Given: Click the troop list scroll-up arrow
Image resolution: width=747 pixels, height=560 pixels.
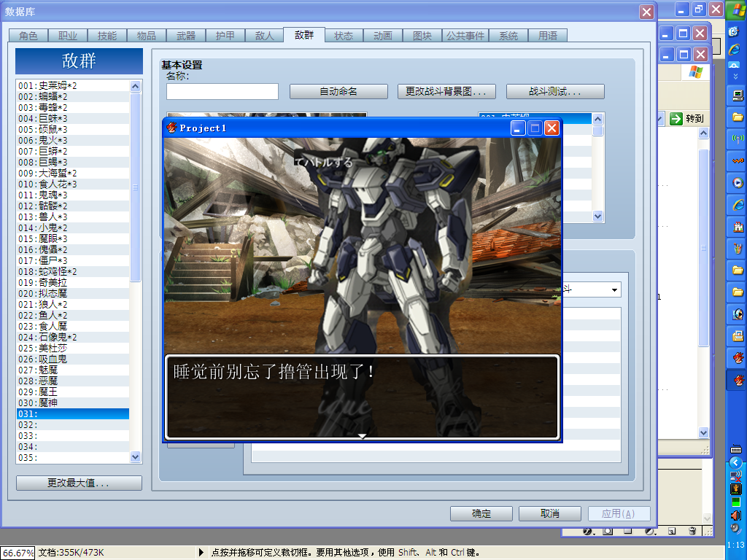Looking at the screenshot, I should [x=135, y=86].
